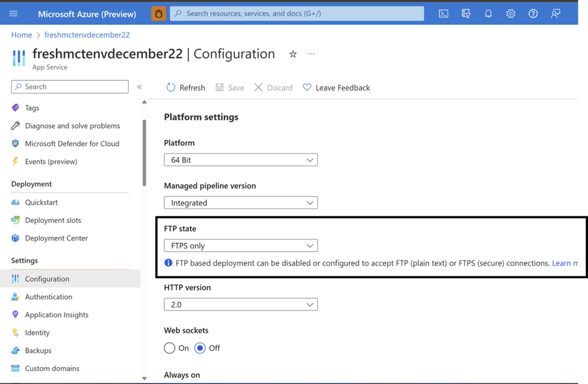The width and height of the screenshot is (588, 384).
Task: Click the Refresh button label
Action: pyautogui.click(x=192, y=88)
